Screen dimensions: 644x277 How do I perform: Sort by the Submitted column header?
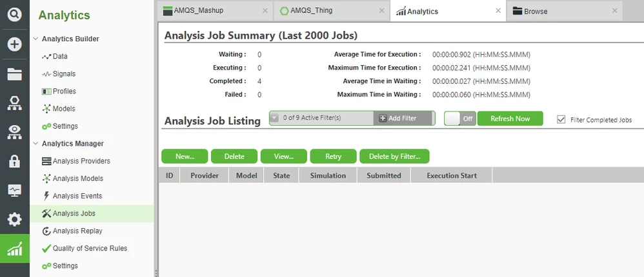tap(383, 175)
